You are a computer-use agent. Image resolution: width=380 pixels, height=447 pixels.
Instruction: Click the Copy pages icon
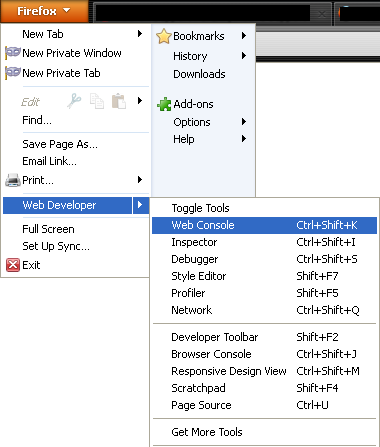[97, 101]
